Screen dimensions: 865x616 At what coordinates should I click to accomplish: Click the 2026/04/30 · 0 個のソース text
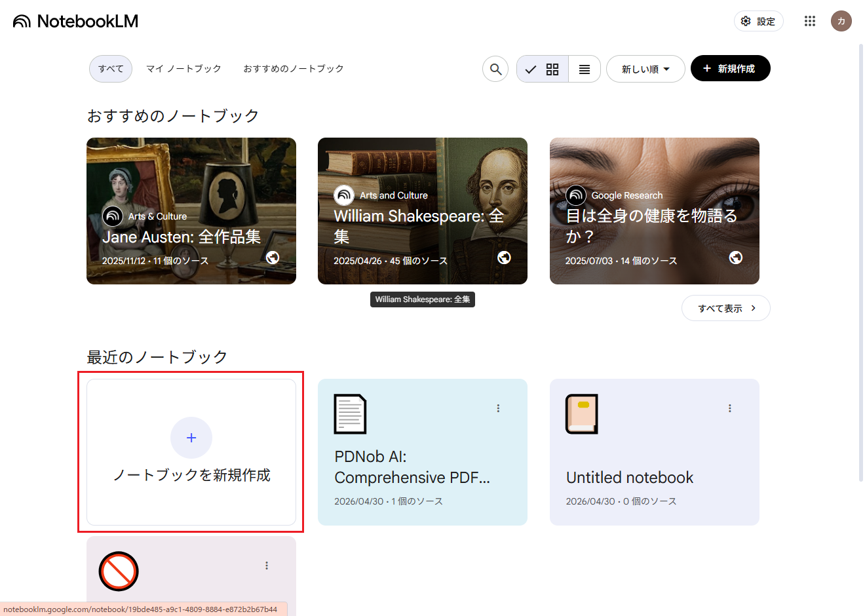(x=621, y=501)
